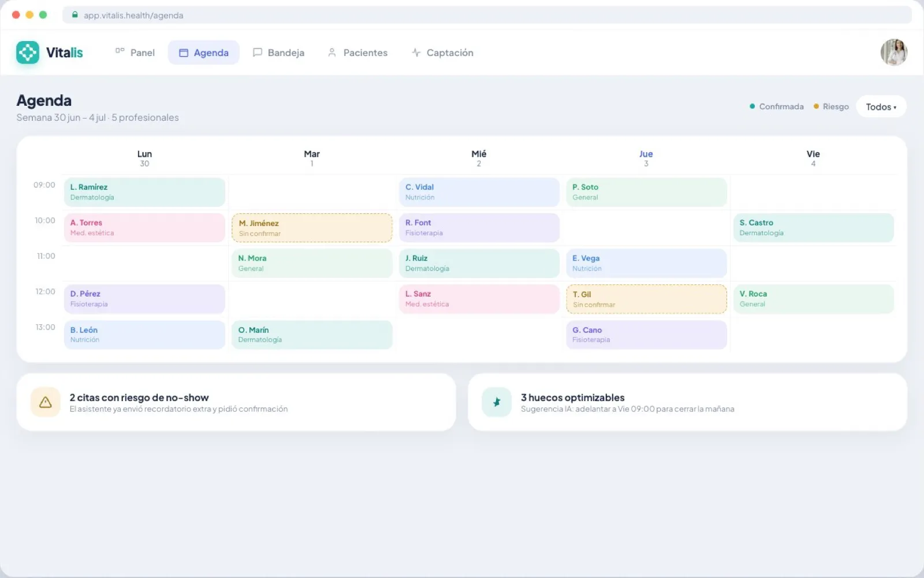Open the Todos filter dropdown

click(881, 107)
